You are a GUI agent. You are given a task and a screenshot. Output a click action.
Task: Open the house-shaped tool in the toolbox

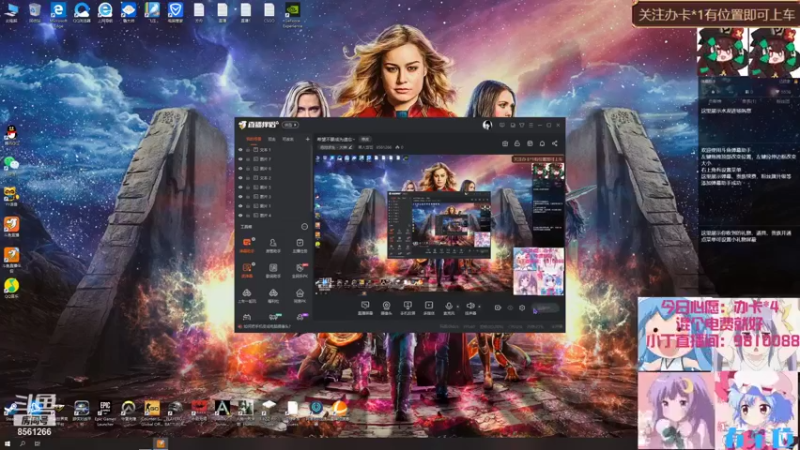pos(299,295)
